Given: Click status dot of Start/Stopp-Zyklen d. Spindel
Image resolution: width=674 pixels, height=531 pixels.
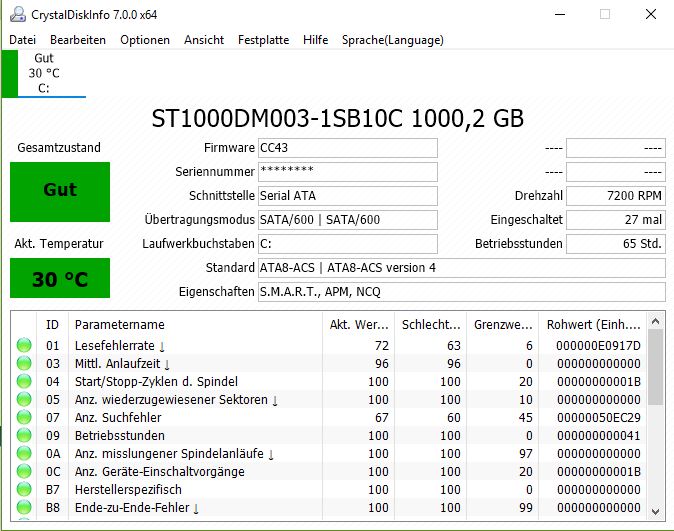Looking at the screenshot, I should pyautogui.click(x=24, y=381).
